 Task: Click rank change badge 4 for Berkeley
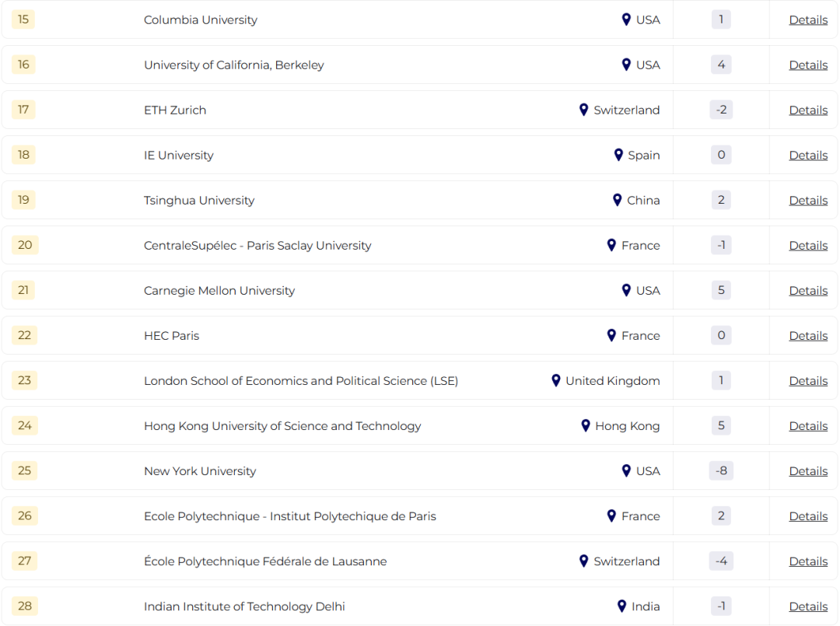[721, 65]
